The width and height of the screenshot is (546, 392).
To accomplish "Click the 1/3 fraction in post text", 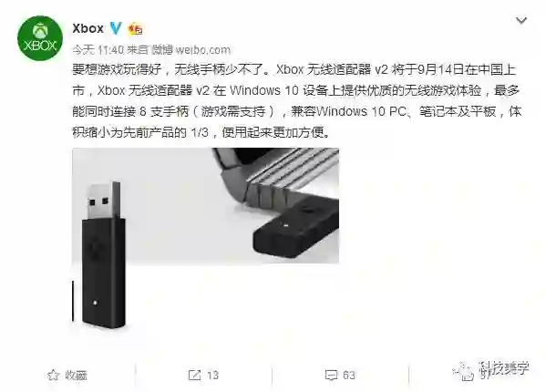I will tap(200, 132).
